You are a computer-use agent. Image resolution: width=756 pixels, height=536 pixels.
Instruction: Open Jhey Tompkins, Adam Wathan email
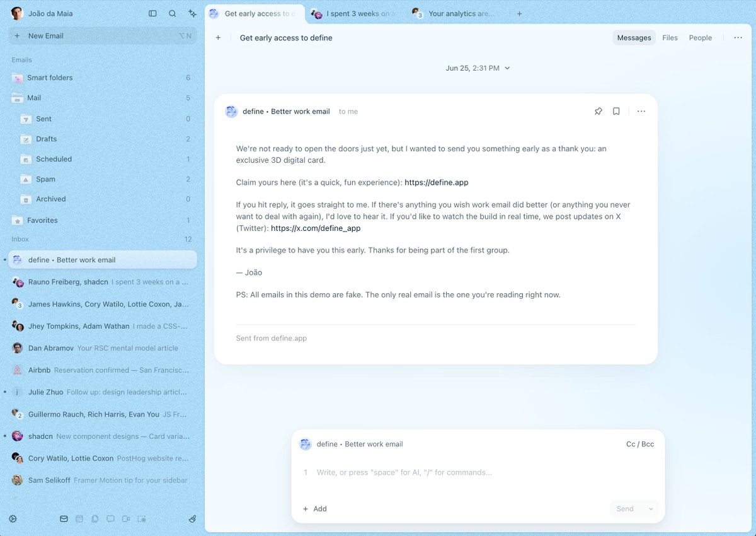[102, 326]
